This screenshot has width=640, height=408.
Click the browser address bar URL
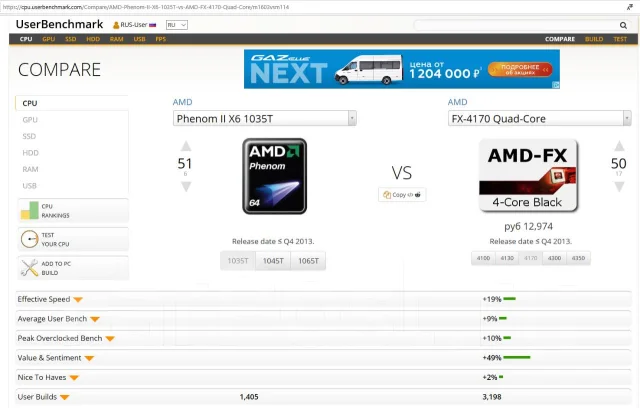tap(146, 7)
